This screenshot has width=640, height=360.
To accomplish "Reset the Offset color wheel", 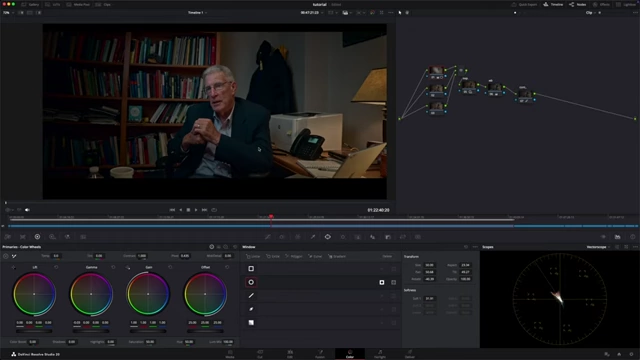I will (227, 267).
